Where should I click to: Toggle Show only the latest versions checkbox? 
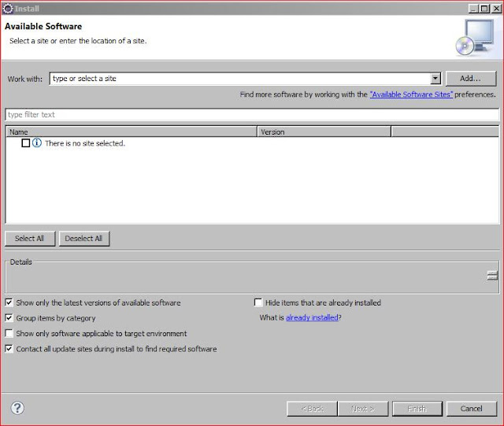pyautogui.click(x=9, y=302)
